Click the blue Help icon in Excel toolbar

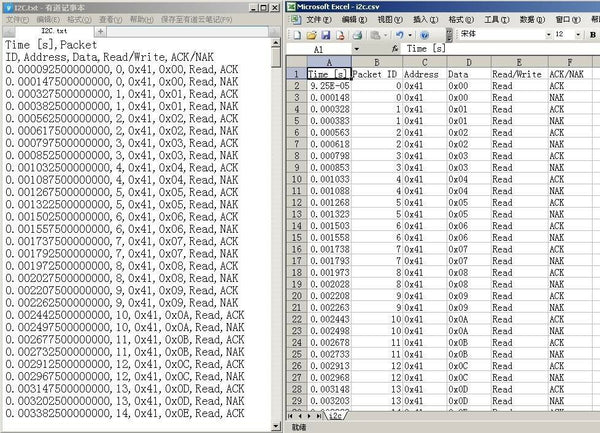[424, 35]
